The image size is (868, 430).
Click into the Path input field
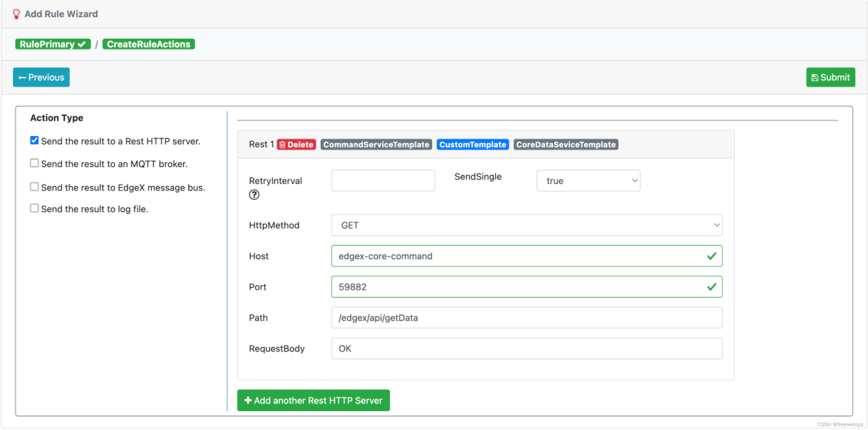point(526,317)
